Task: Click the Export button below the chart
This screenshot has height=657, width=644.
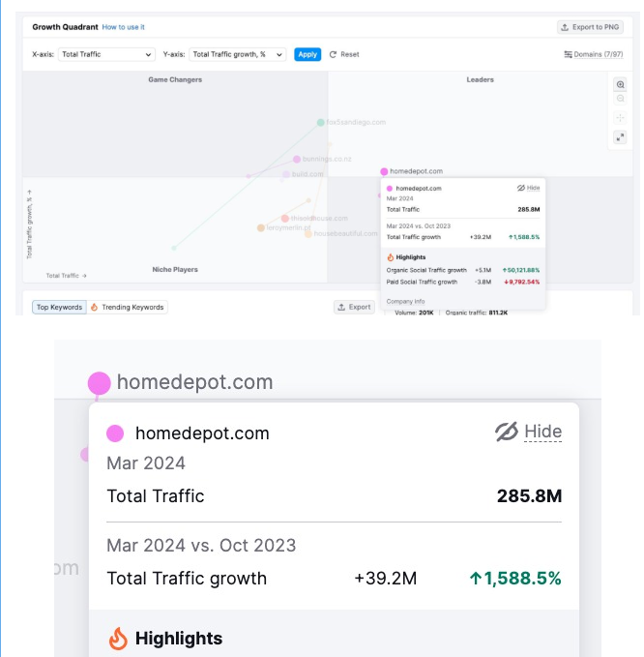Action: pos(354,307)
